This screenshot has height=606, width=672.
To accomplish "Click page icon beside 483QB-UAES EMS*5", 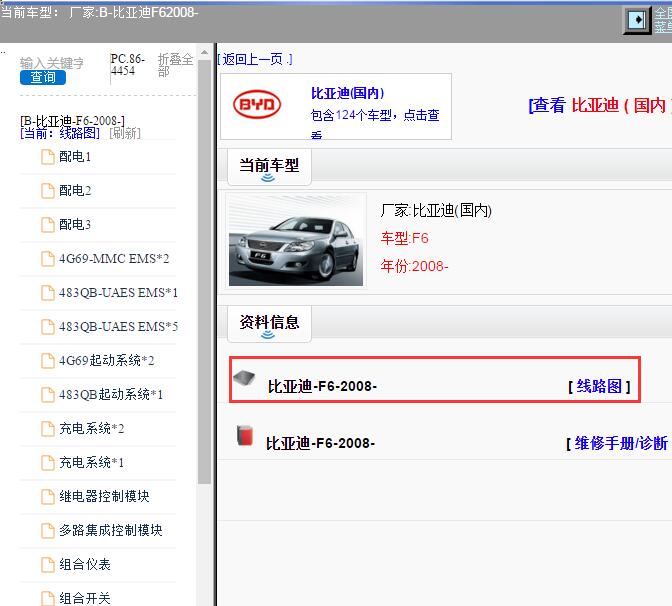I will (x=48, y=327).
